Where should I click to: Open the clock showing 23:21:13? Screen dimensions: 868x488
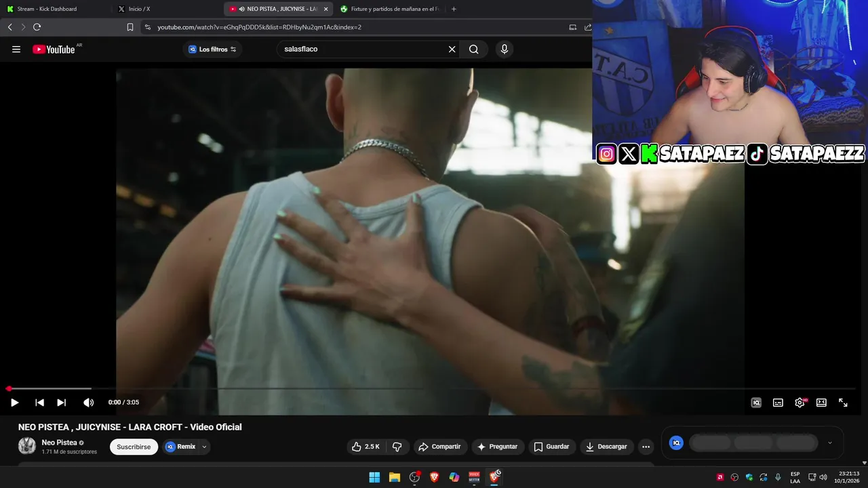click(848, 477)
